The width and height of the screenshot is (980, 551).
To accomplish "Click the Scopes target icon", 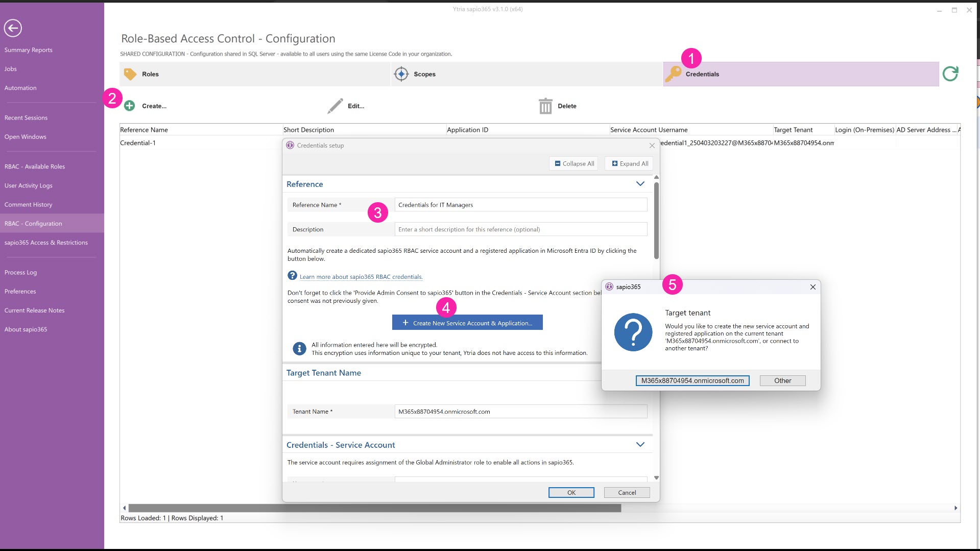I will 401,74.
